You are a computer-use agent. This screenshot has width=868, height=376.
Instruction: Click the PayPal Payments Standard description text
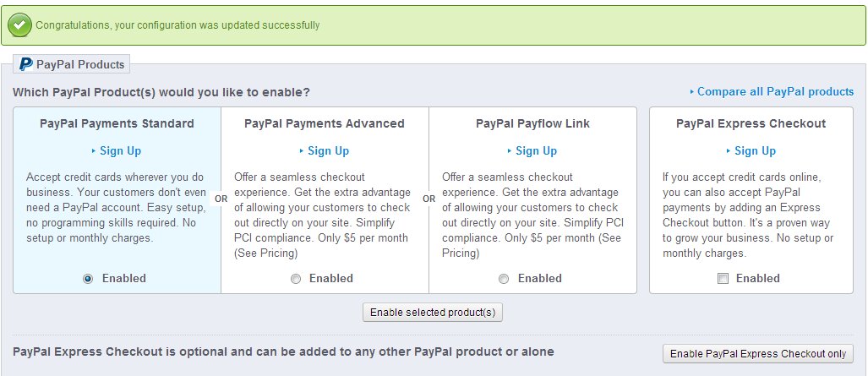(115, 208)
